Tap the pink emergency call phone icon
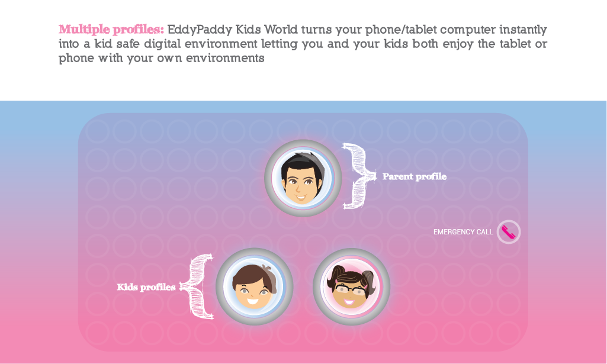 [x=509, y=232]
